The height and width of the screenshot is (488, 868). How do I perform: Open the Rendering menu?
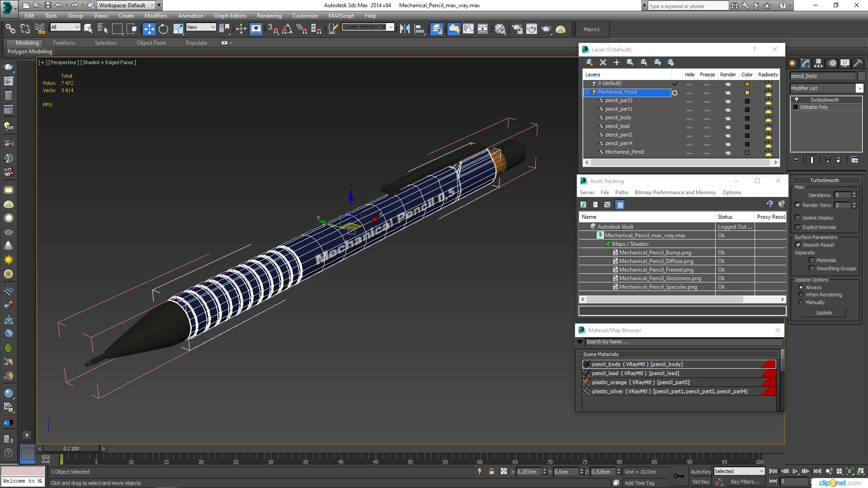269,15
